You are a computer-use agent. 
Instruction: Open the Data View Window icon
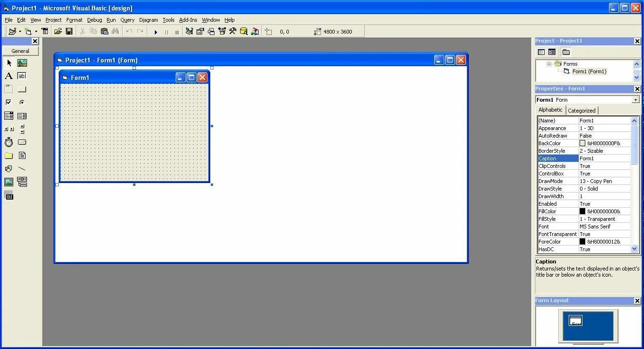244,32
